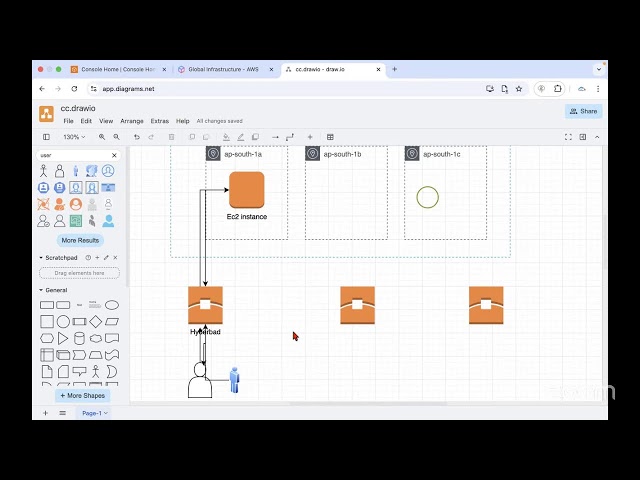Open the Edit menu
The image size is (640, 480).
point(86,121)
